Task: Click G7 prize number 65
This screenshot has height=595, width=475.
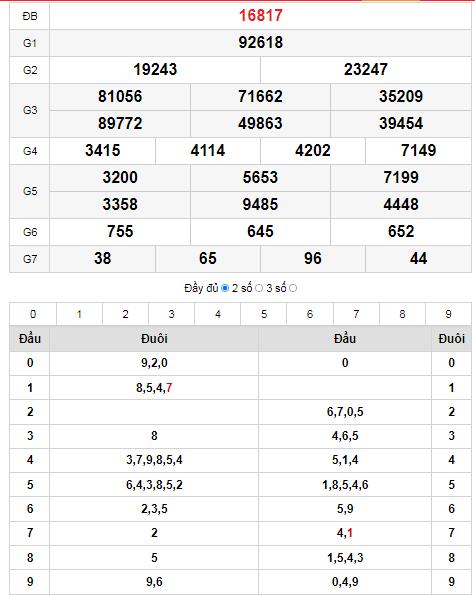Action: (208, 258)
